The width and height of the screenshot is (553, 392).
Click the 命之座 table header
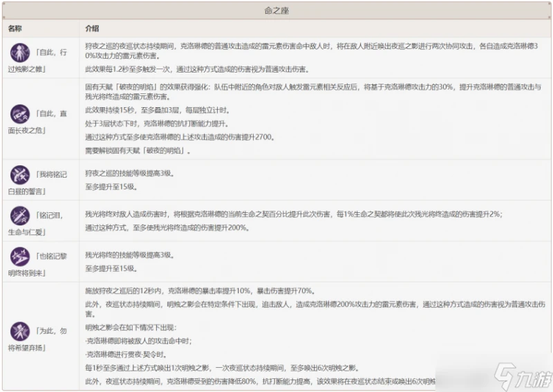[276, 10]
